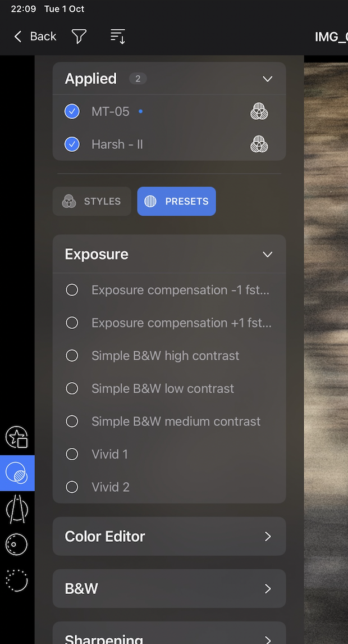Collapse the Exposure preset group
The height and width of the screenshot is (644, 348).
[268, 255]
